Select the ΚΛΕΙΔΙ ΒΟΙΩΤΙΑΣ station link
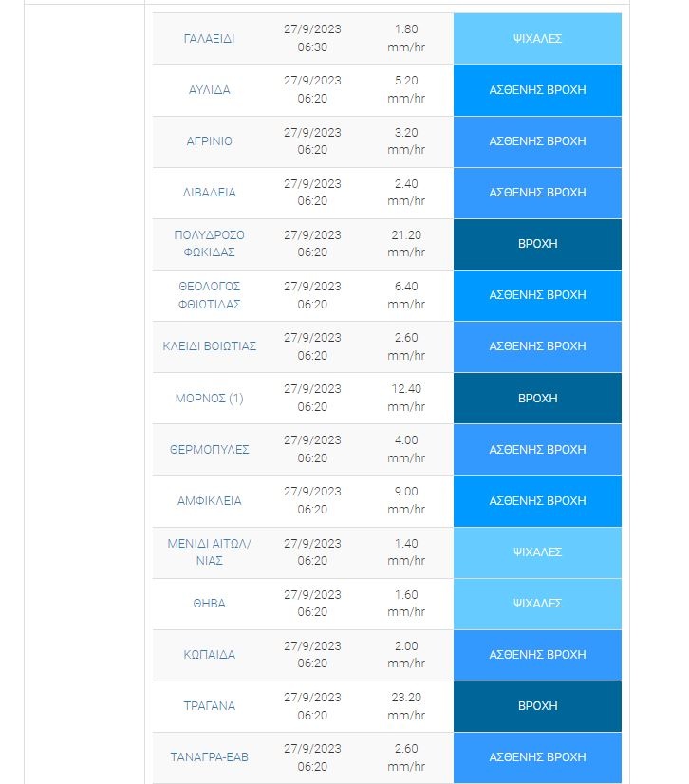 209,346
